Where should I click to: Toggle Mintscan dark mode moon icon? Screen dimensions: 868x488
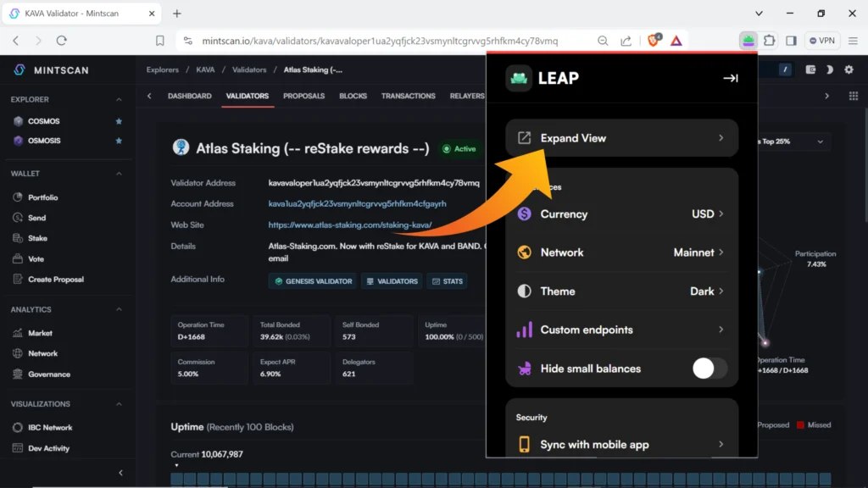pos(830,70)
